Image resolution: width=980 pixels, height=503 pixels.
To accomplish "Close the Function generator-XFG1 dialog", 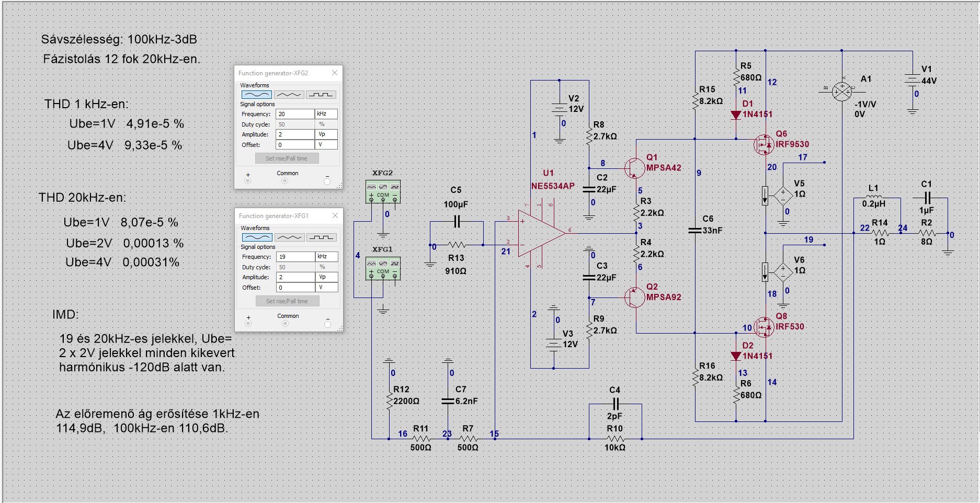I will [335, 215].
